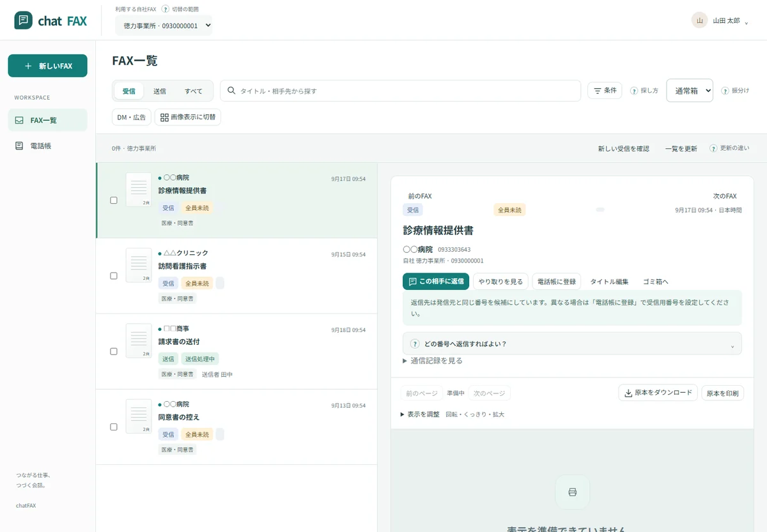Click 原本を印刷 button
767x532 pixels.
(722, 393)
